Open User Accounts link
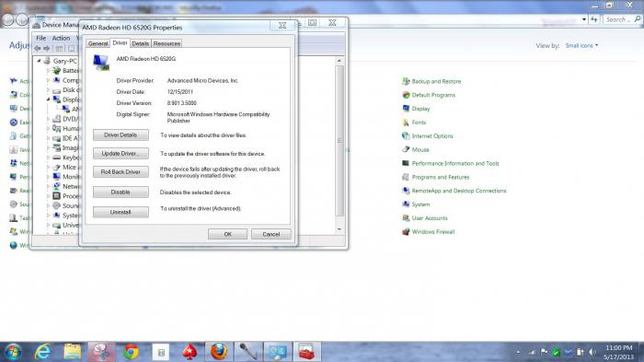This screenshot has width=644, height=362. [430, 218]
